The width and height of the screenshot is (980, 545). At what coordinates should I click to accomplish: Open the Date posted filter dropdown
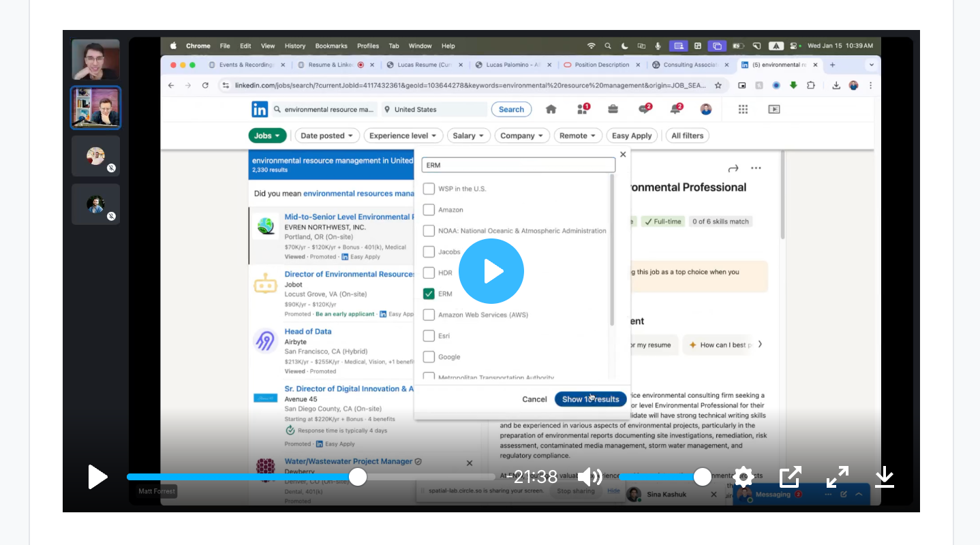pos(326,136)
